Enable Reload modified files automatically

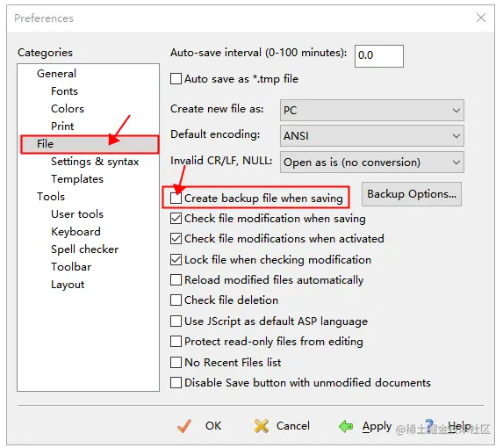coord(176,279)
